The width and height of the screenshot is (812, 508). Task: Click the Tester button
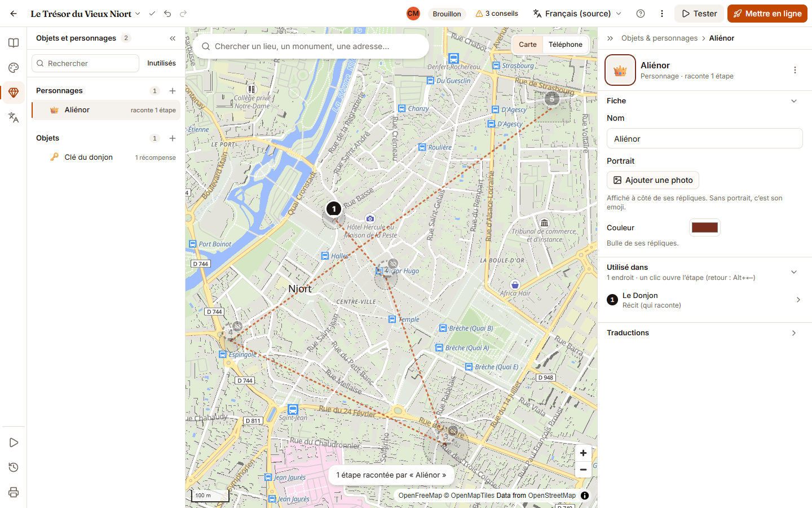(700, 14)
